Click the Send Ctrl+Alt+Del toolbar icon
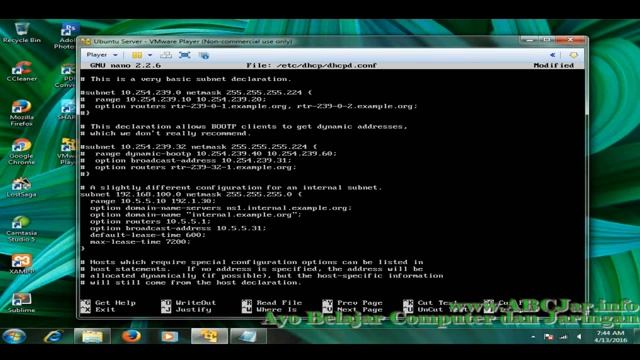640x360 pixels. point(166,55)
